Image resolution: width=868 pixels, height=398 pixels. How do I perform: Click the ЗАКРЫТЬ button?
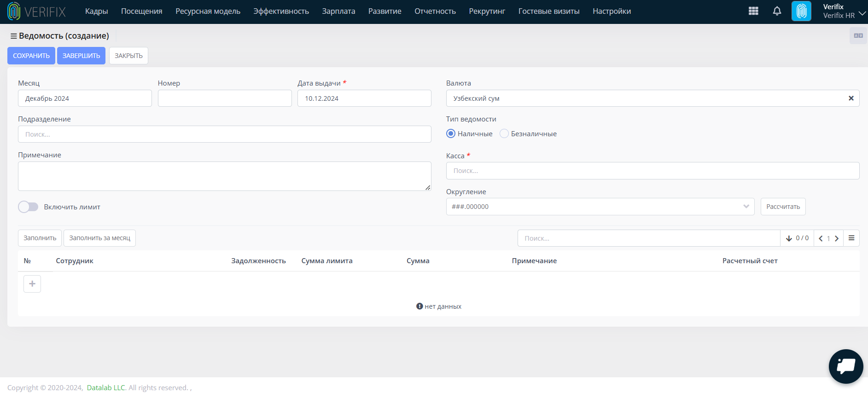click(128, 56)
